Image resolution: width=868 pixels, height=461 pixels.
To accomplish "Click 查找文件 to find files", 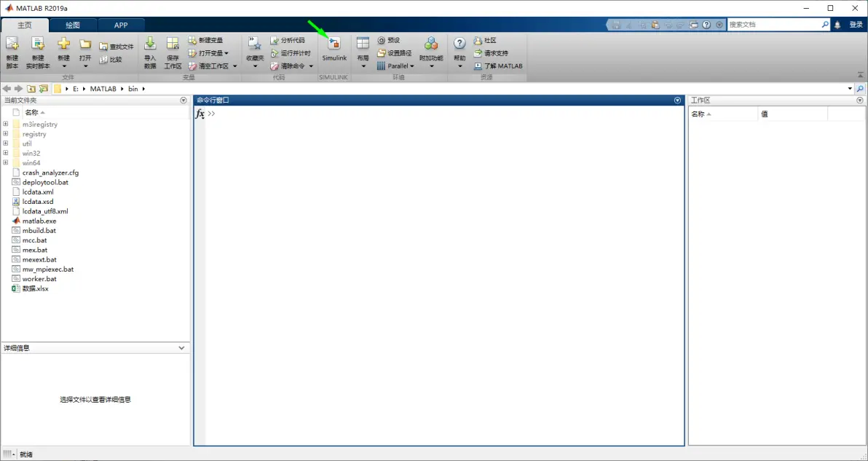I will (117, 47).
